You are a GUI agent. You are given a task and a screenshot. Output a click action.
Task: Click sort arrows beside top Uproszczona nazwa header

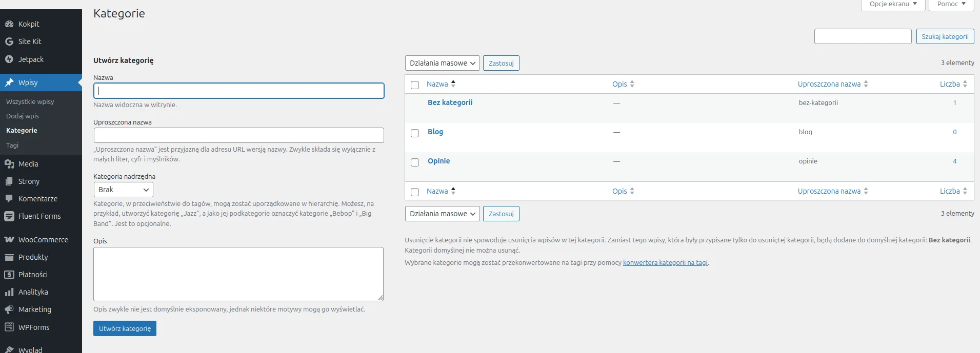pos(866,84)
